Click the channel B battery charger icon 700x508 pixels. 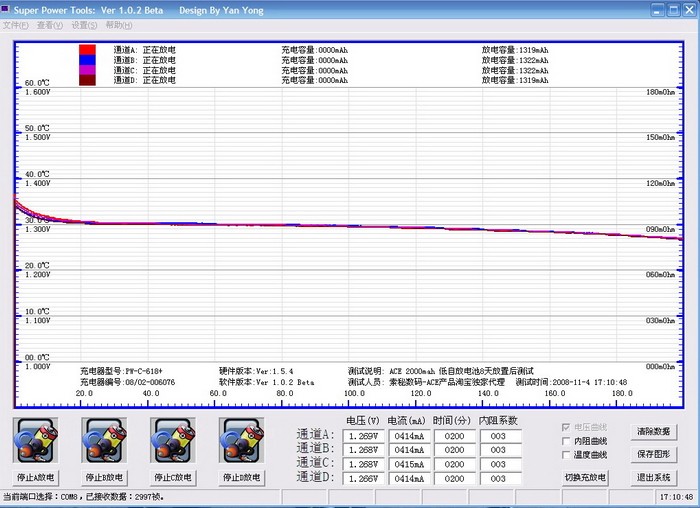point(104,440)
